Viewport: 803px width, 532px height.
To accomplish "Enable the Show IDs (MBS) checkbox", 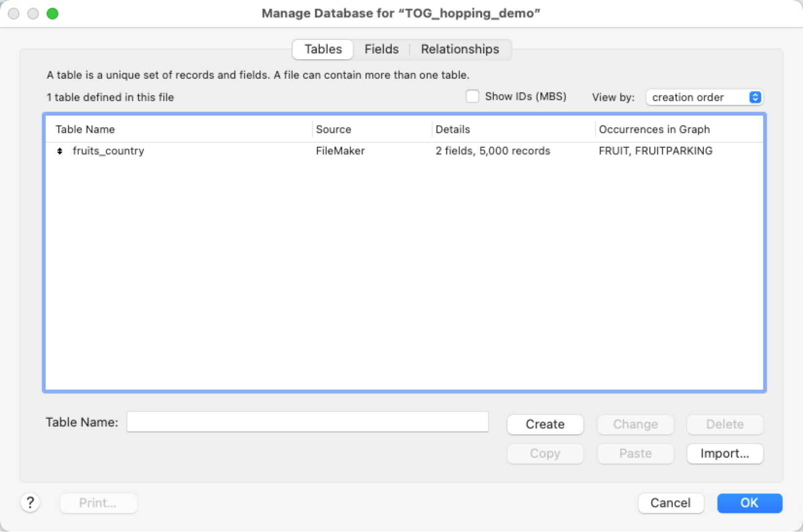I will click(x=472, y=97).
